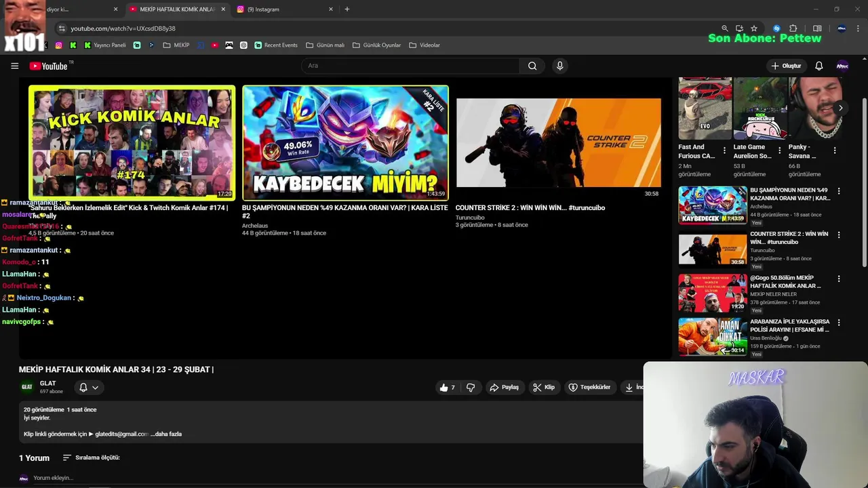The height and width of the screenshot is (488, 868).
Task: Go to next shorts with chevron arrow
Action: pyautogui.click(x=840, y=108)
